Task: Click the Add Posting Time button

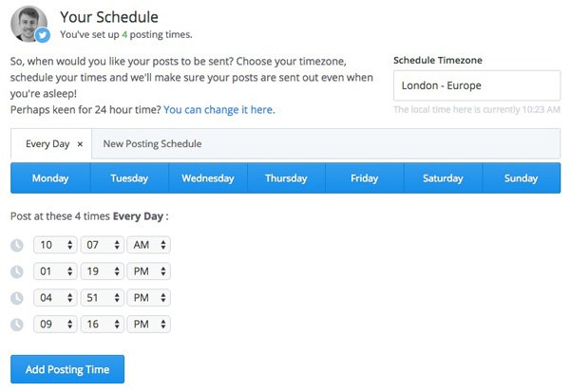Action: pos(67,369)
